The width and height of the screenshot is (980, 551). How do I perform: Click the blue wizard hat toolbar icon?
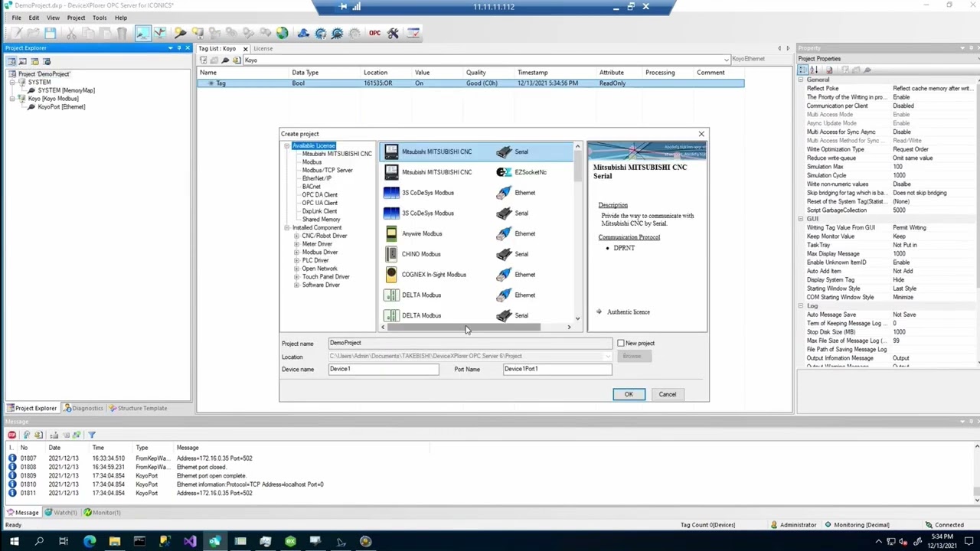(x=303, y=33)
